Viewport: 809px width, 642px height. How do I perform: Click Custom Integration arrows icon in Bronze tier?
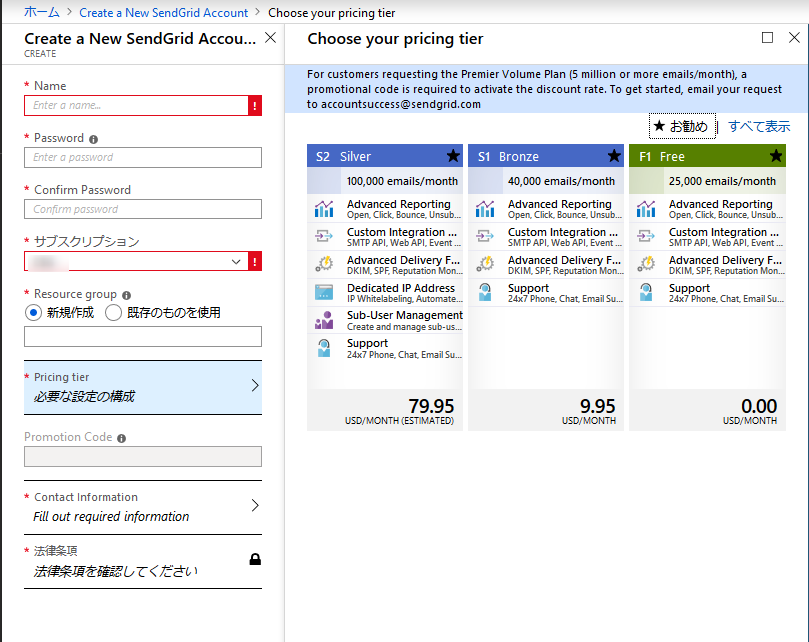(x=485, y=236)
